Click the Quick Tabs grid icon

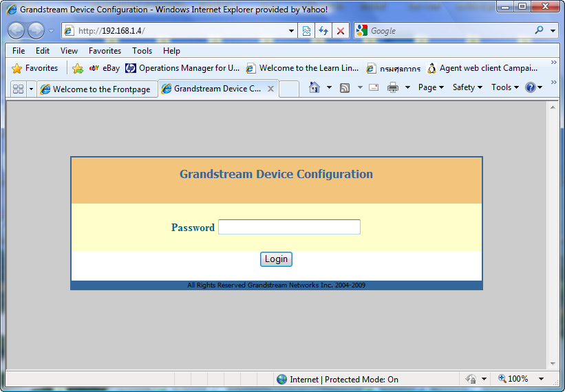(x=18, y=89)
